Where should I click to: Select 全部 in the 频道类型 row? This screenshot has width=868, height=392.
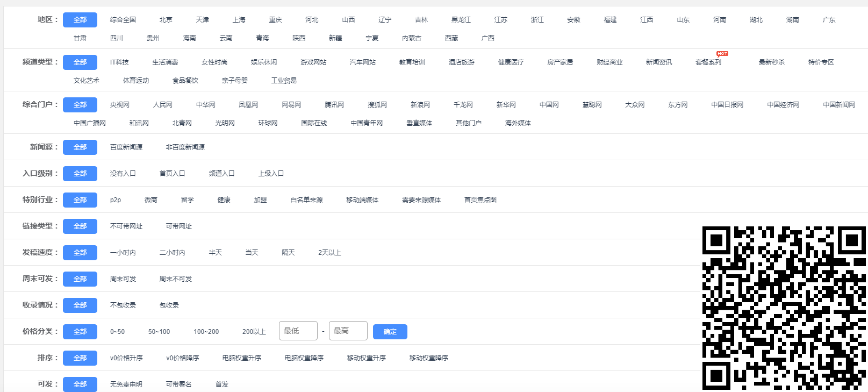pos(80,62)
